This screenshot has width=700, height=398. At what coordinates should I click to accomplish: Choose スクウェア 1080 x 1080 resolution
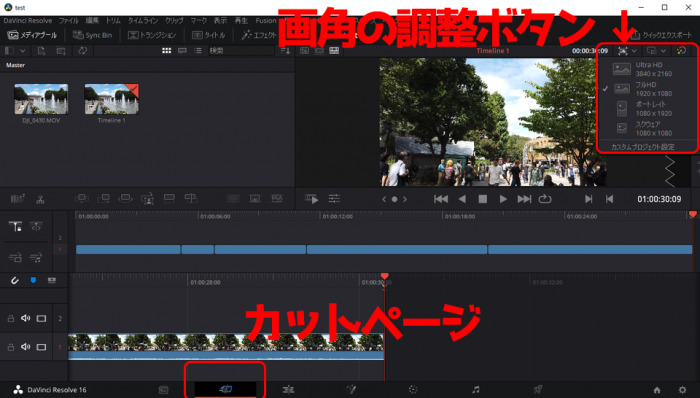(644, 129)
